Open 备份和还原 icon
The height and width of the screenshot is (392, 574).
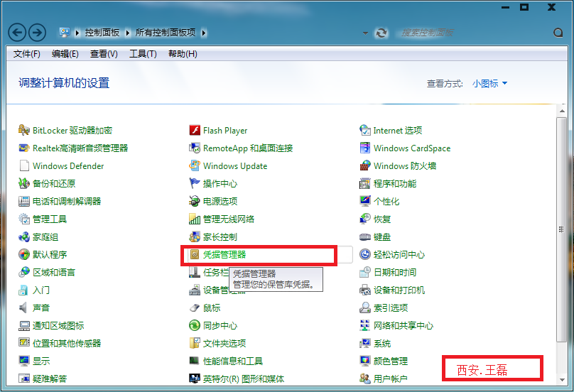click(23, 183)
